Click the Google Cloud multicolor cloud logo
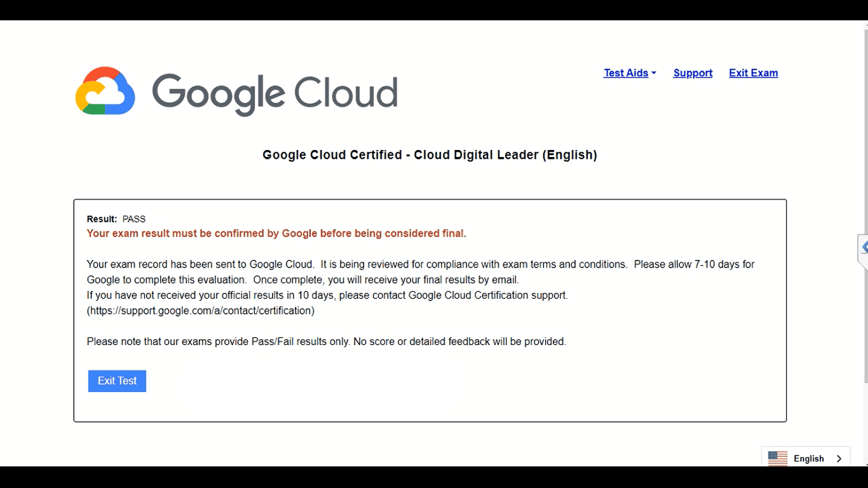The image size is (868, 488). [105, 91]
